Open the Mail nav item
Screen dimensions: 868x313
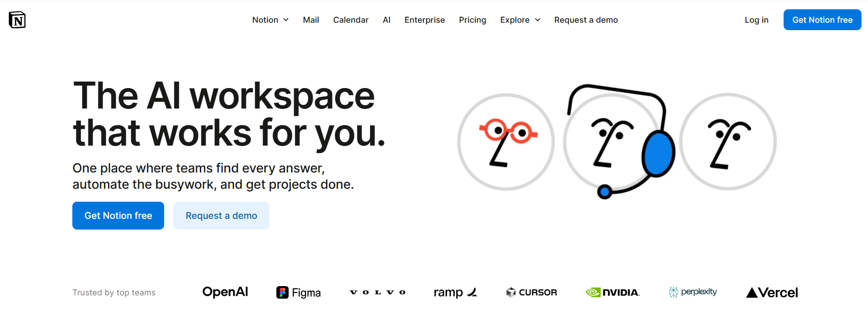click(x=311, y=20)
